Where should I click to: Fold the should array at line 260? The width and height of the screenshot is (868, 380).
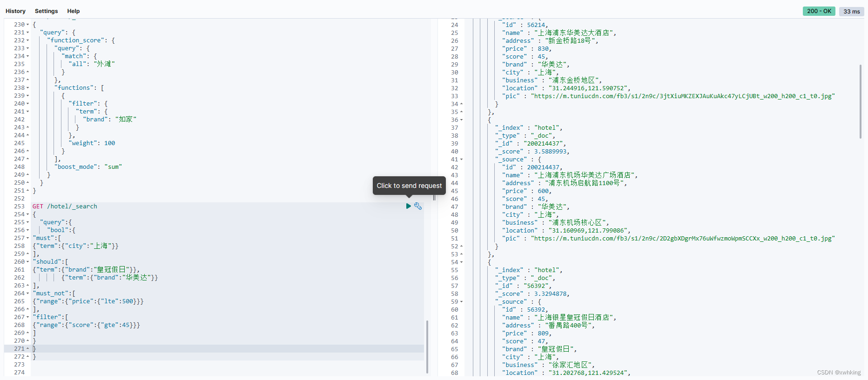click(x=27, y=262)
